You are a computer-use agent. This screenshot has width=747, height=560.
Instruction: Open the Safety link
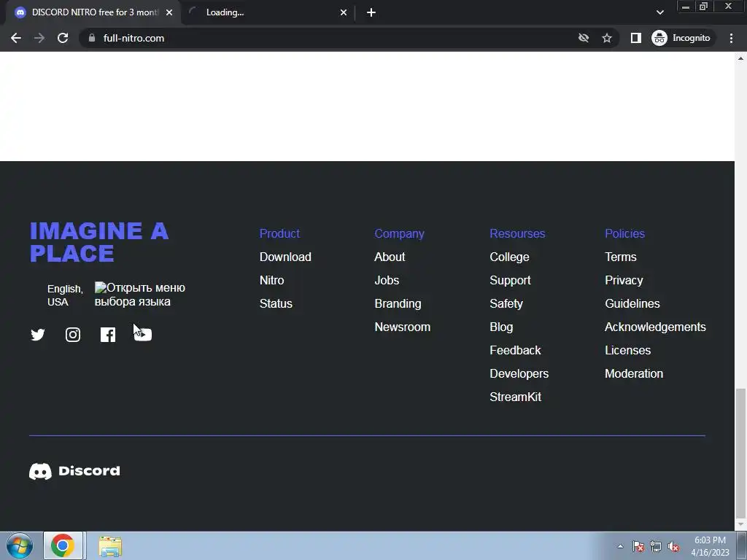(x=506, y=304)
